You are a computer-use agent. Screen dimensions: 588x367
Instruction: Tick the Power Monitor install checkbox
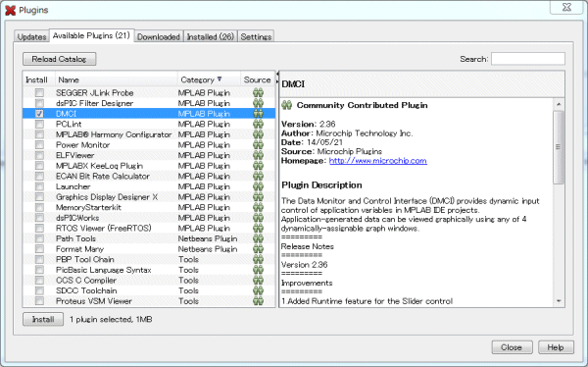(x=39, y=144)
